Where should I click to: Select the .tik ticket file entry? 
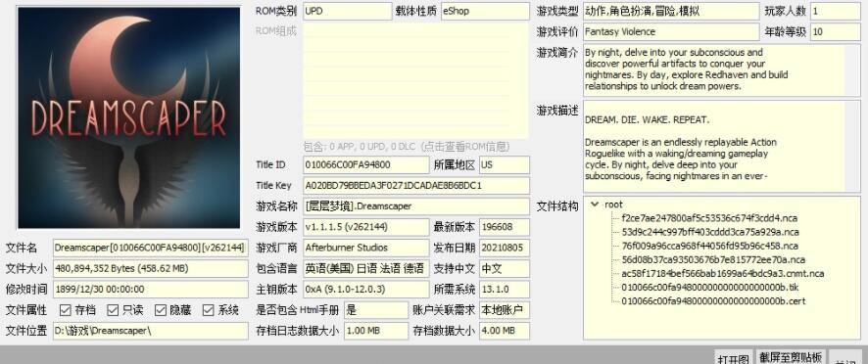coord(709,287)
